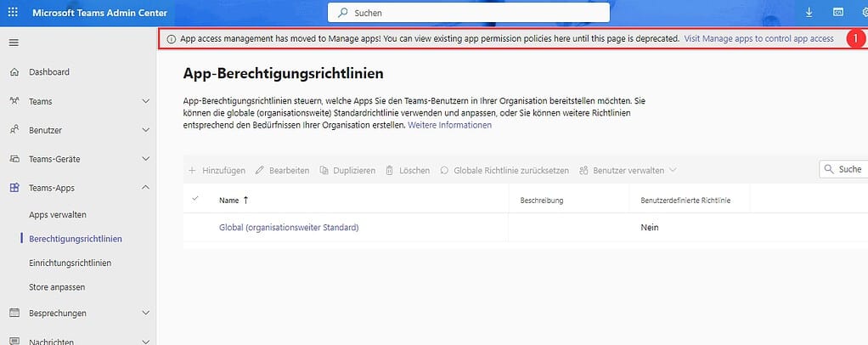Click the Teams-Geräte devices icon
Screen dimensions: 868x345
click(15, 159)
